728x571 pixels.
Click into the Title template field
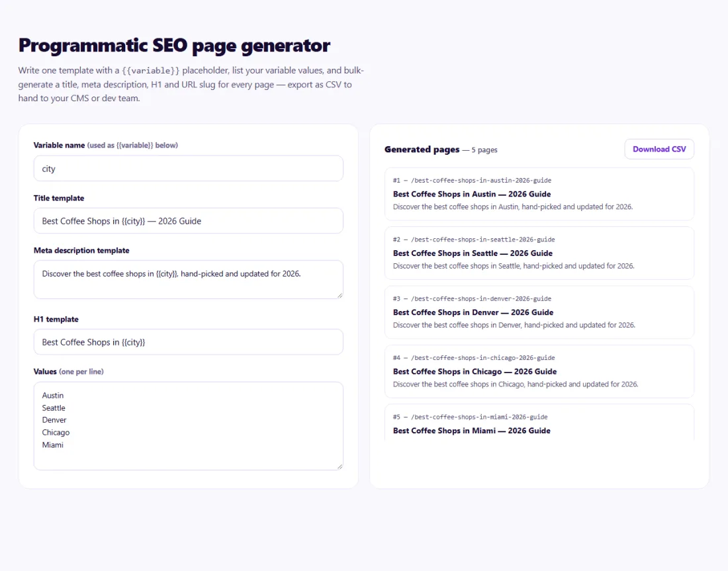click(x=188, y=221)
